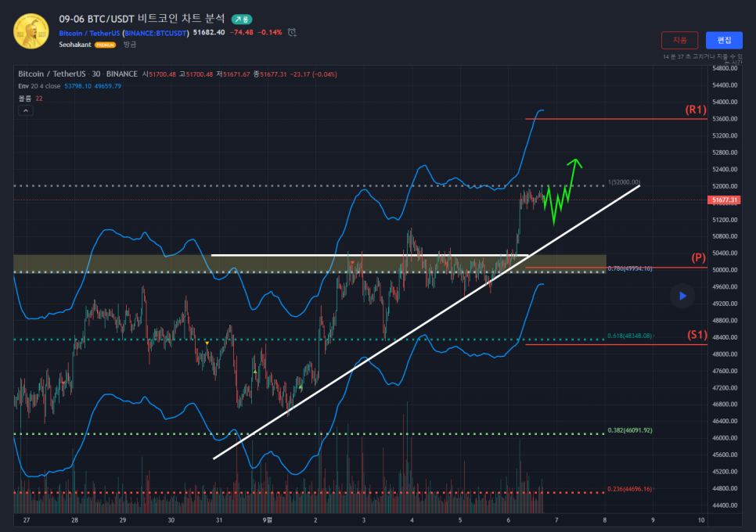Click the gold Bitcoin author avatar
The image size is (756, 532).
tap(31, 31)
